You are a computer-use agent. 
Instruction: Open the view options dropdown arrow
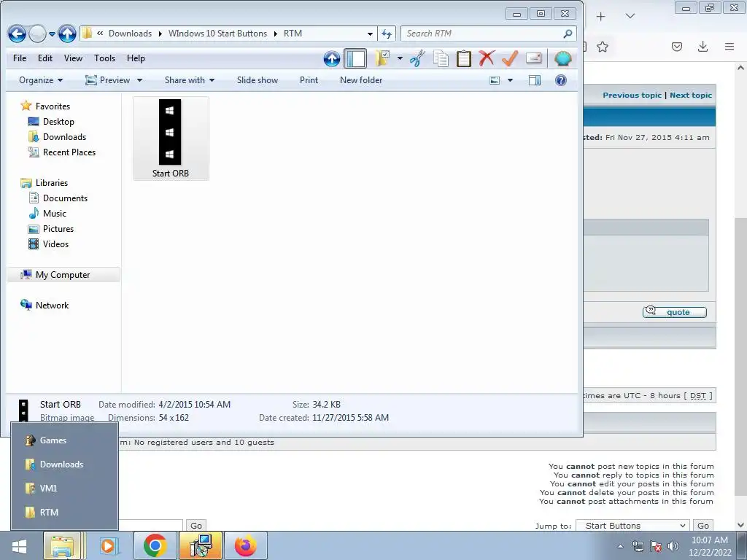(510, 80)
